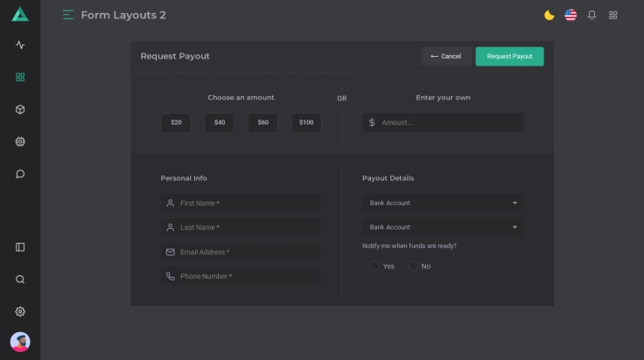Open the US flag language selector
This screenshot has width=644, height=360.
(x=570, y=15)
